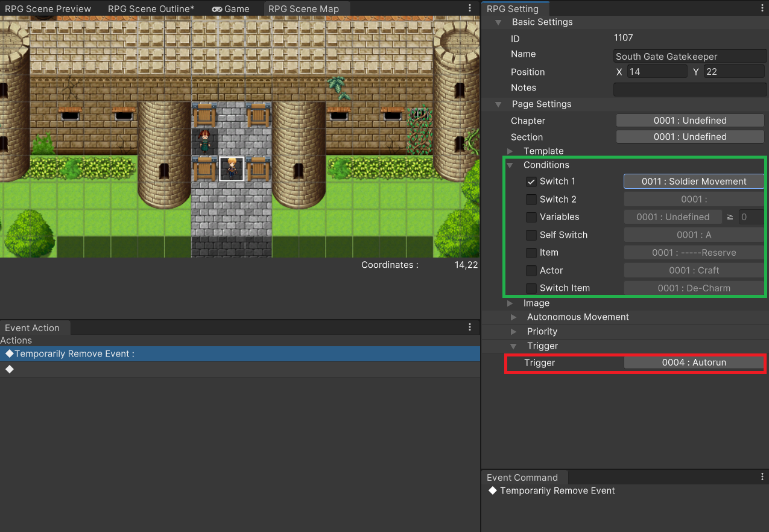Uncheck the Switch 1 condition
The height and width of the screenshot is (532, 769).
pos(531,182)
